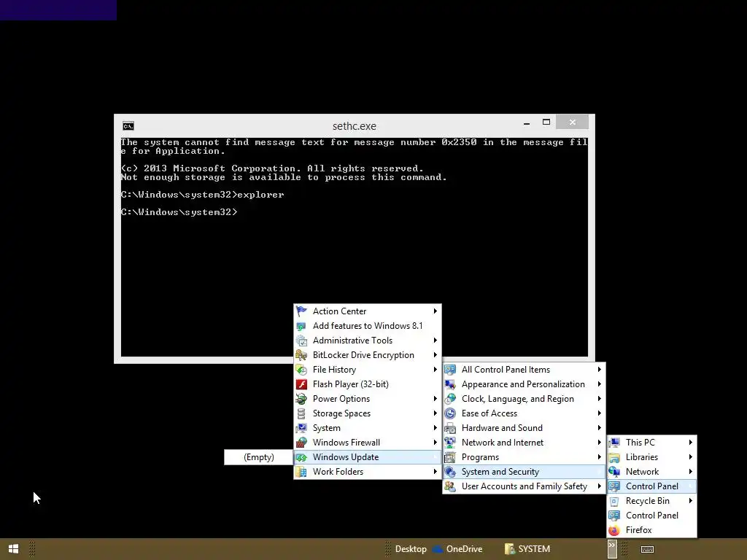Click the Desktop toolbar label
Screen dimensions: 747x560
point(411,549)
